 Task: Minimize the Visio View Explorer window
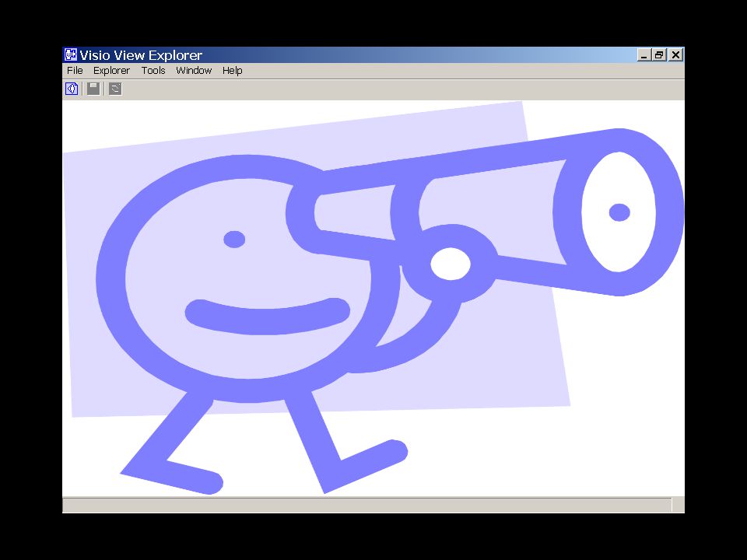point(644,55)
